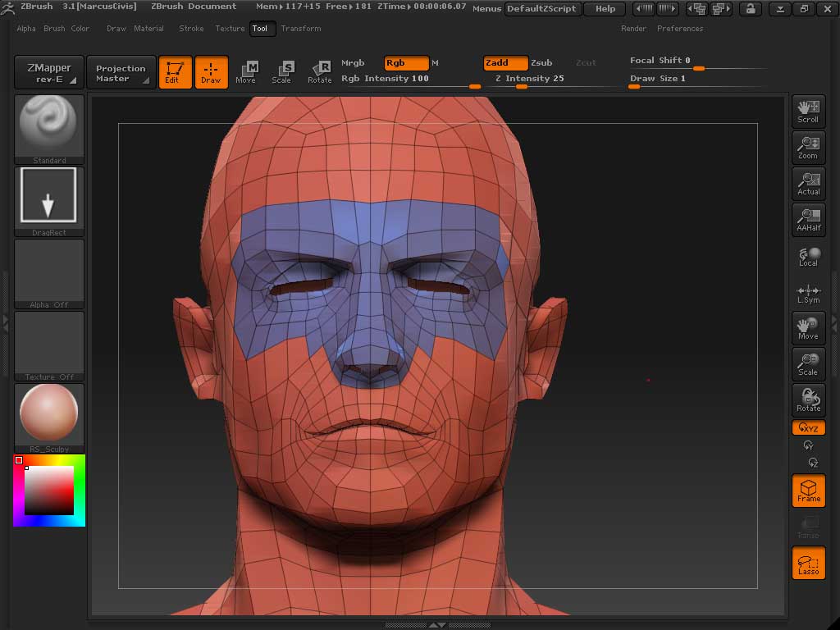This screenshot has width=840, height=630.
Task: Toggle XYZ rotation mode
Action: (808, 427)
